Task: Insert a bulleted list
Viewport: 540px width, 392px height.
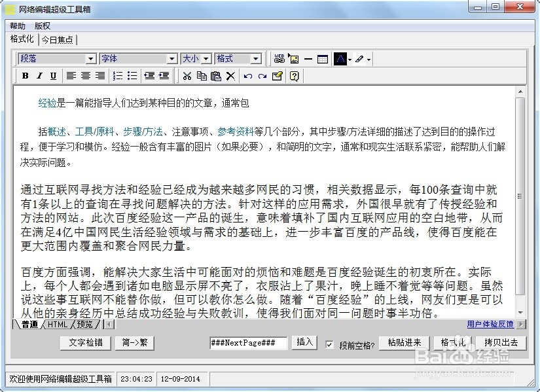Action: (132, 76)
